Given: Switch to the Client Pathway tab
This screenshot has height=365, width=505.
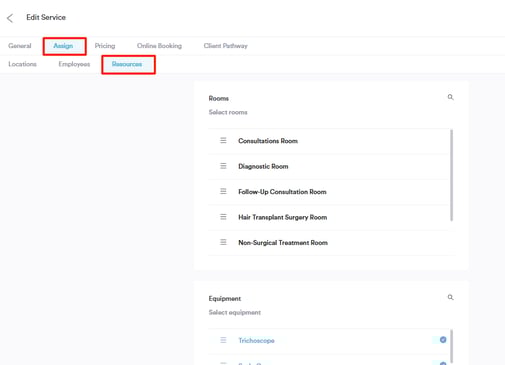Looking at the screenshot, I should (226, 46).
